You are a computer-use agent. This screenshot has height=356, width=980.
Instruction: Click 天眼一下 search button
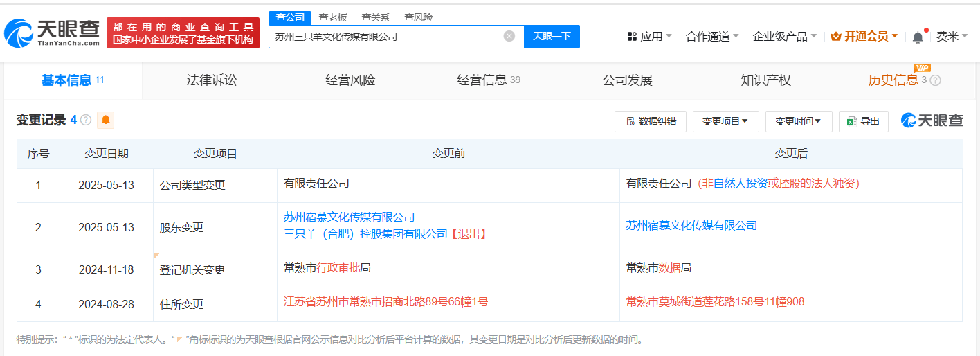552,36
